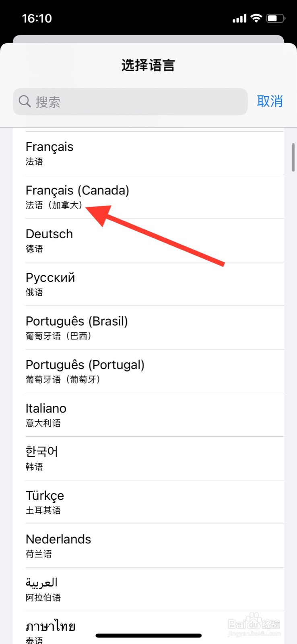
Task: Select Français language
Action: click(148, 153)
